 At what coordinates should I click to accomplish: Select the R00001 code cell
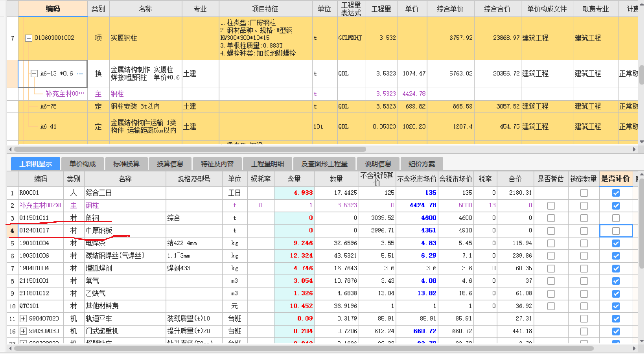click(x=41, y=193)
